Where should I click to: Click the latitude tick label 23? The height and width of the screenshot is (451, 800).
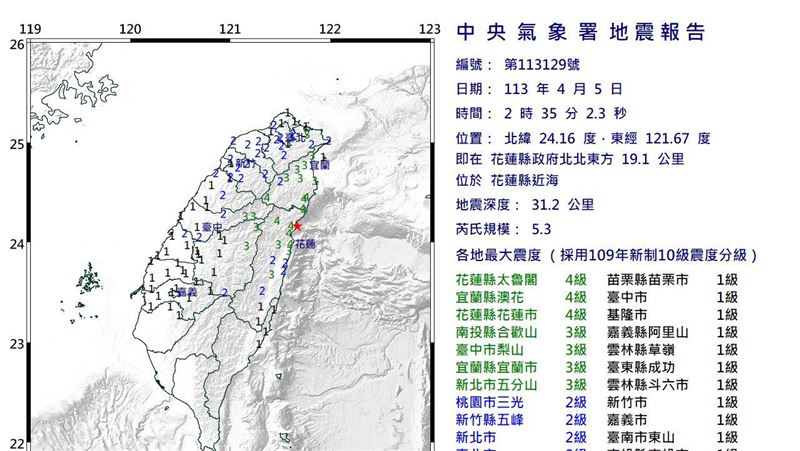[x=17, y=344]
